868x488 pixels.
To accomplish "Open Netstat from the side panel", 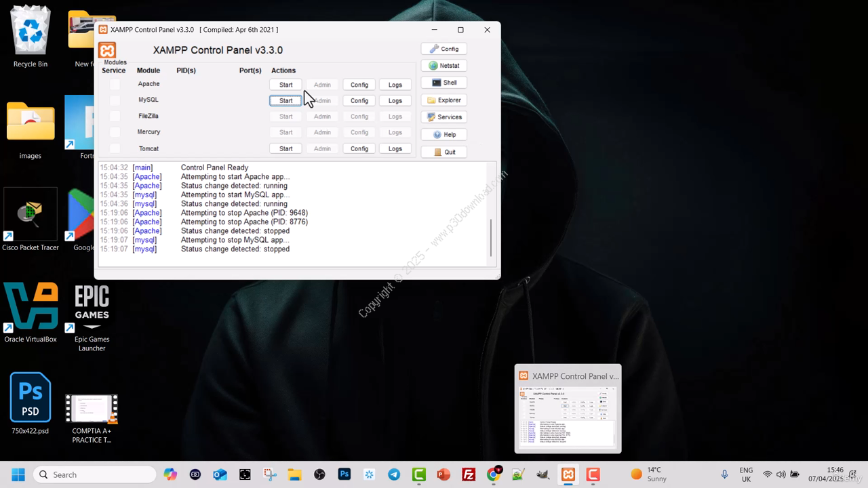I will click(x=443, y=66).
